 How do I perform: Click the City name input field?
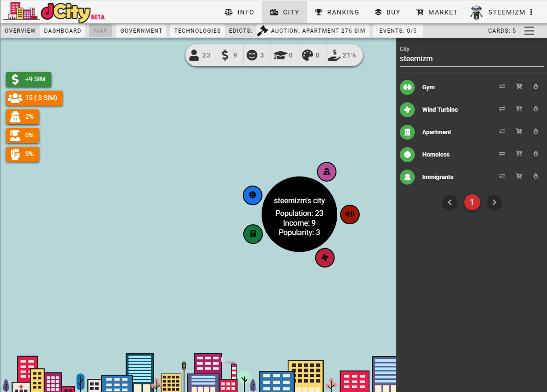471,59
